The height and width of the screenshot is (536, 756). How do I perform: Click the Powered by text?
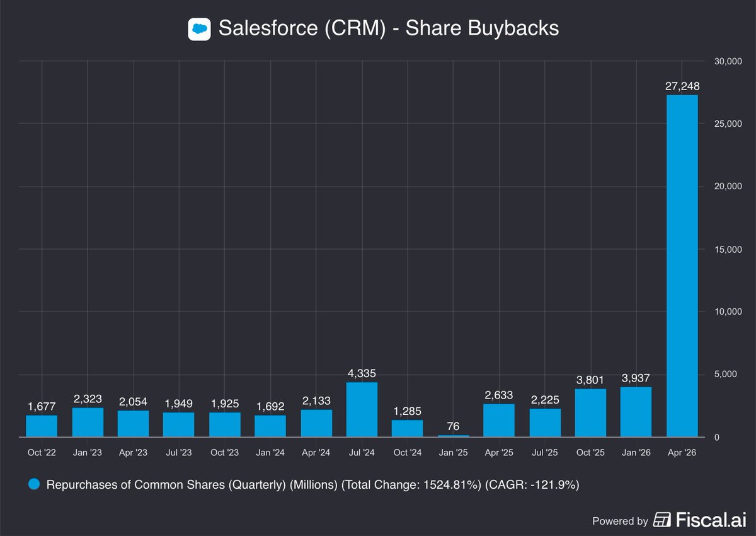(620, 521)
